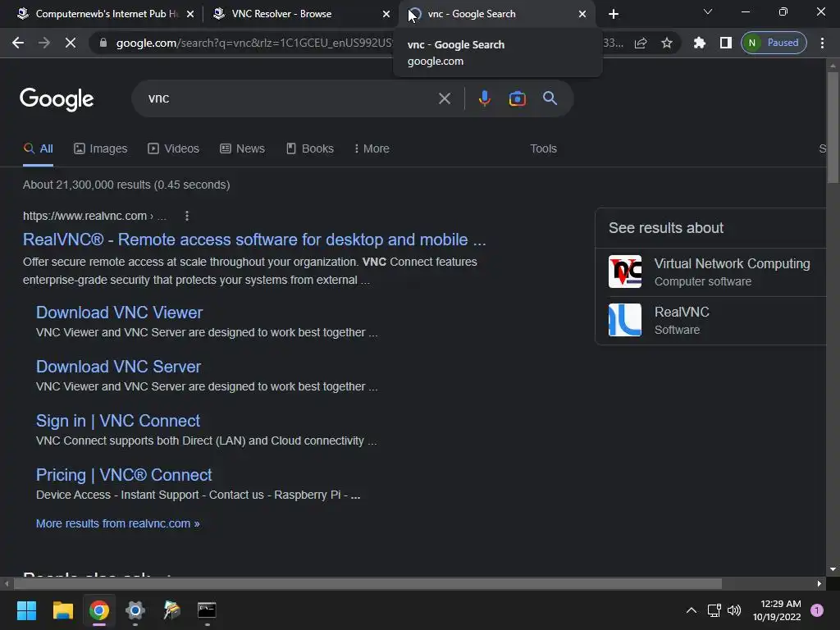The width and height of the screenshot is (840, 630).
Task: Open File Explorer from the taskbar
Action: click(x=62, y=610)
